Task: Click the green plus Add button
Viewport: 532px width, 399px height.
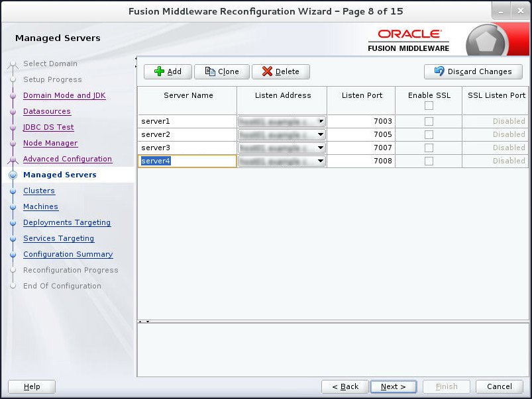Action: coord(168,71)
